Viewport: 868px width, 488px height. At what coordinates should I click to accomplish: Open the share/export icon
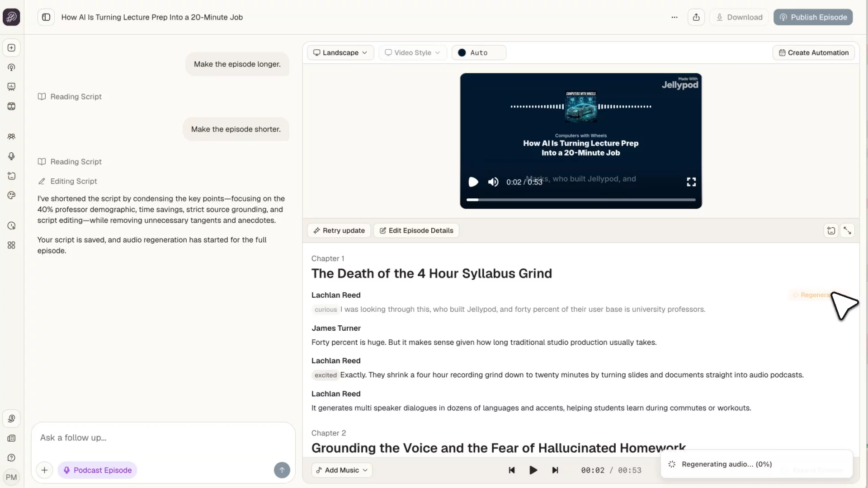(x=696, y=17)
